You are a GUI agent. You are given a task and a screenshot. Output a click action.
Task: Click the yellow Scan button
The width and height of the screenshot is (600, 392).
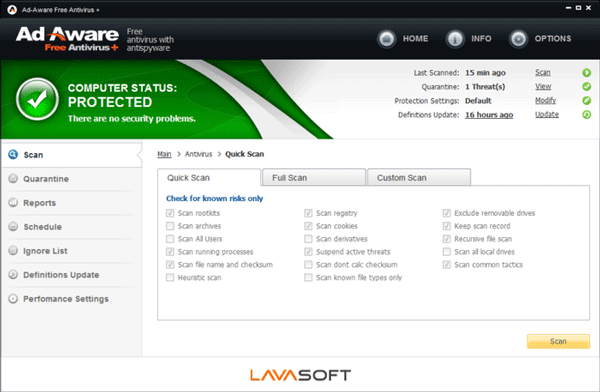(x=558, y=341)
